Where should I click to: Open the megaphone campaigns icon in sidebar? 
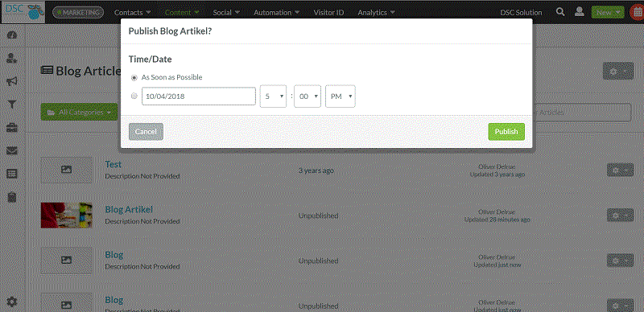(x=12, y=81)
